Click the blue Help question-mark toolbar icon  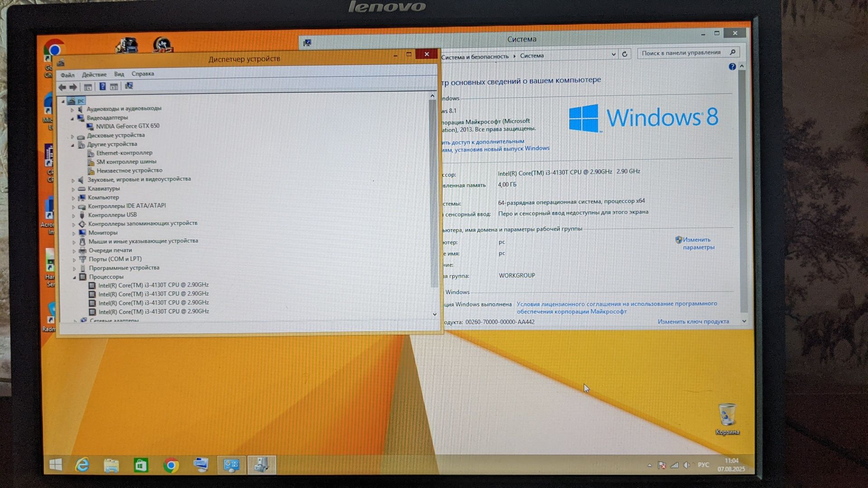pos(103,86)
